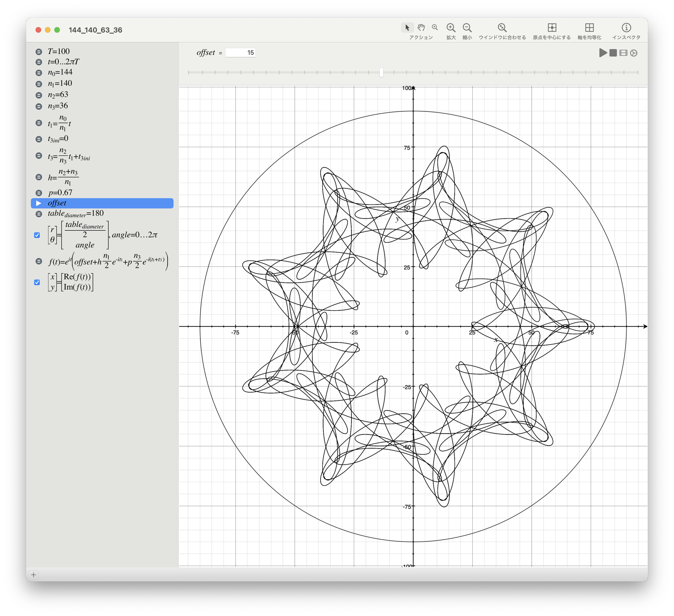The width and height of the screenshot is (674, 616).
Task: Select the highlighted offset expression row
Action: [102, 203]
